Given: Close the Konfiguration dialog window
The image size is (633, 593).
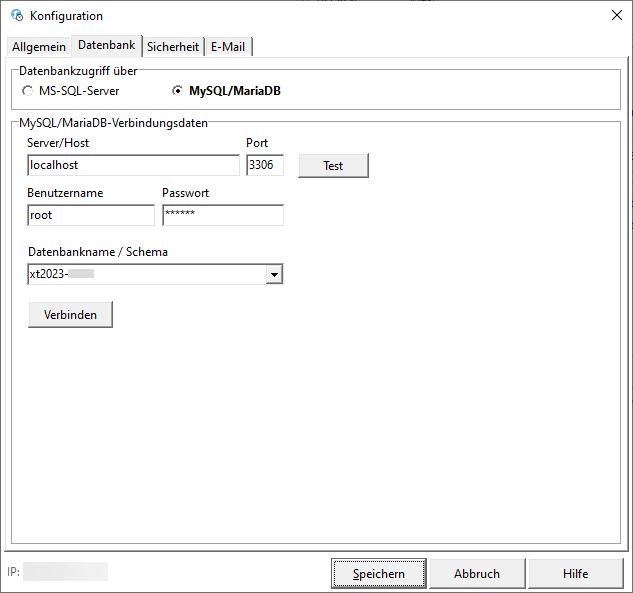Looking at the screenshot, I should point(614,16).
